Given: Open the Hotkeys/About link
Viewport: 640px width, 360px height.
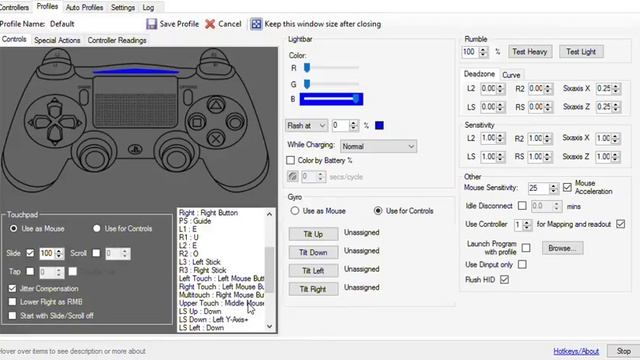Looking at the screenshot, I should coord(576,351).
